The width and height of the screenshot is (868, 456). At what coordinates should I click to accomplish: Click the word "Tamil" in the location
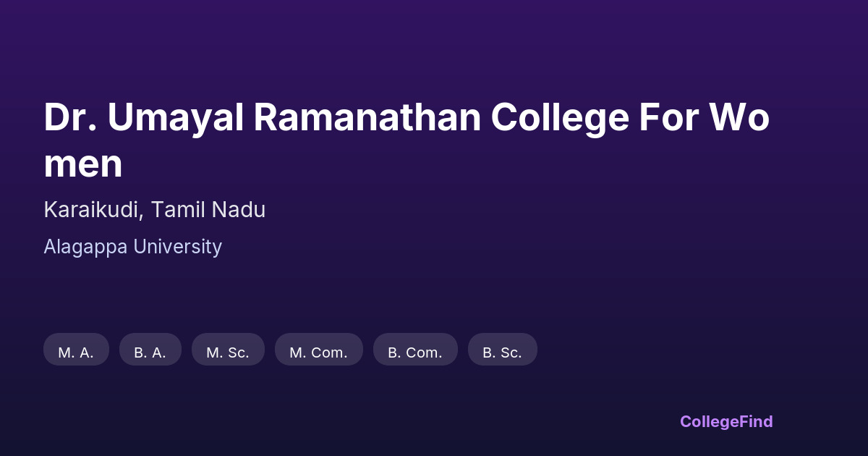coord(178,210)
